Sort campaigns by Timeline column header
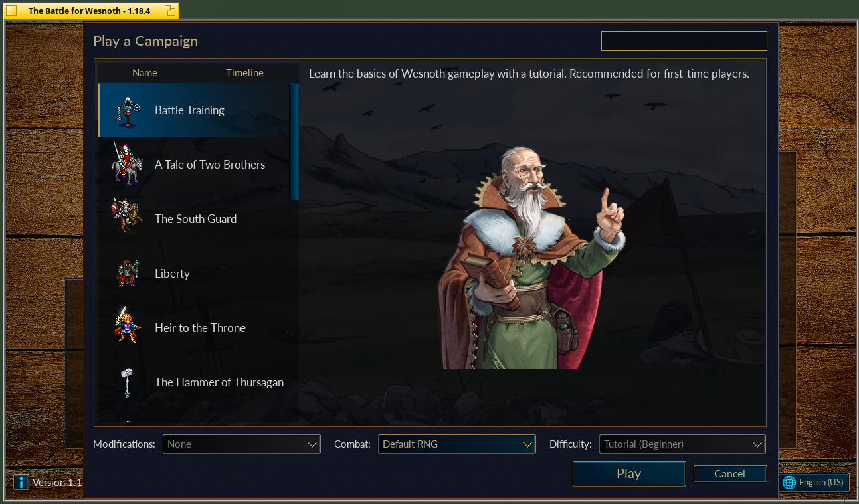The width and height of the screenshot is (859, 504). pyautogui.click(x=244, y=73)
